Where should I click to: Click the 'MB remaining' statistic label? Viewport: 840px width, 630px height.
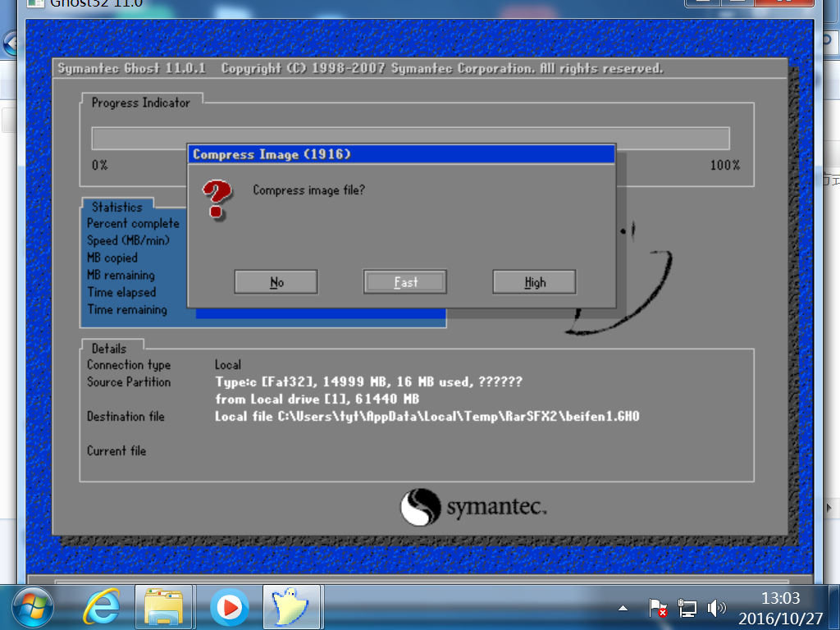pos(121,275)
